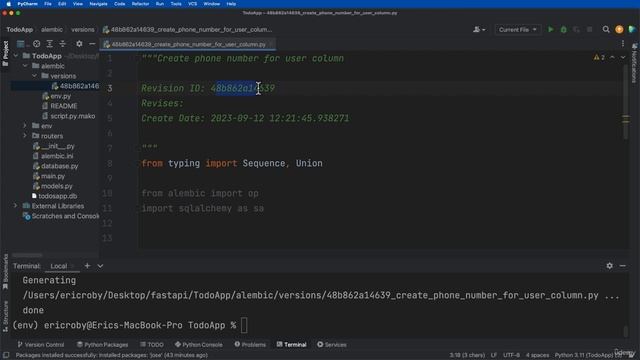
Task: Open script.py.mako file
Action: click(69, 116)
